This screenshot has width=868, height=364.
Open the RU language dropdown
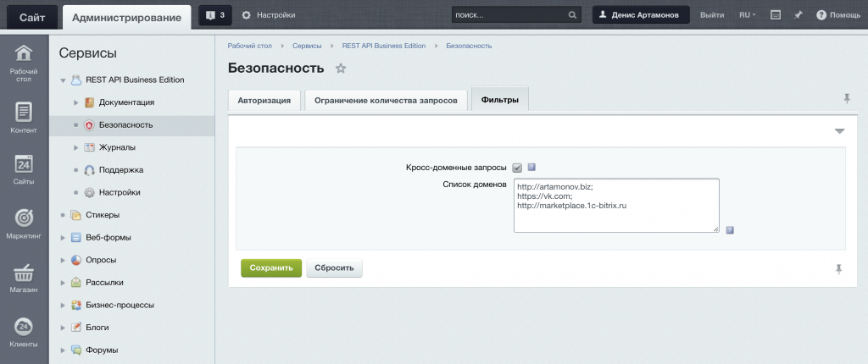pos(747,15)
